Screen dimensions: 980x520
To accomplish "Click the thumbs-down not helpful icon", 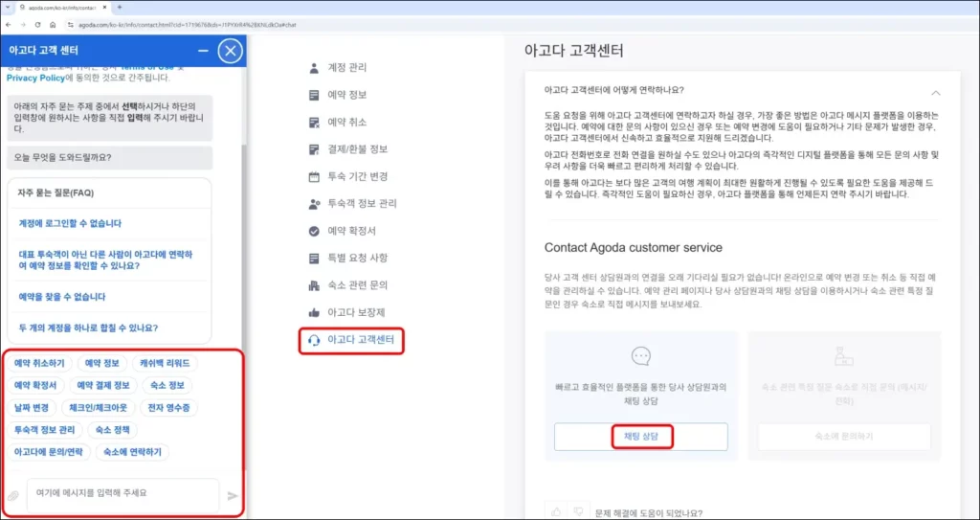I will 579,512.
